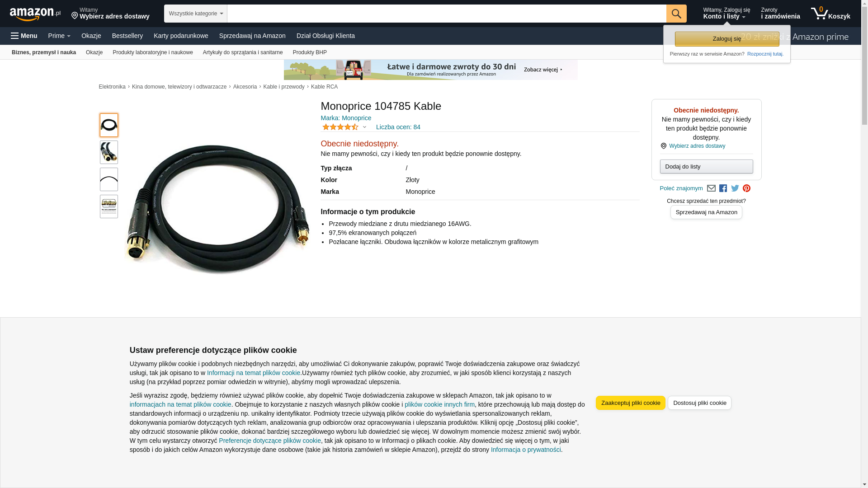Select the second cable connector thumbnail
This screenshot has width=868, height=488.
point(109,152)
